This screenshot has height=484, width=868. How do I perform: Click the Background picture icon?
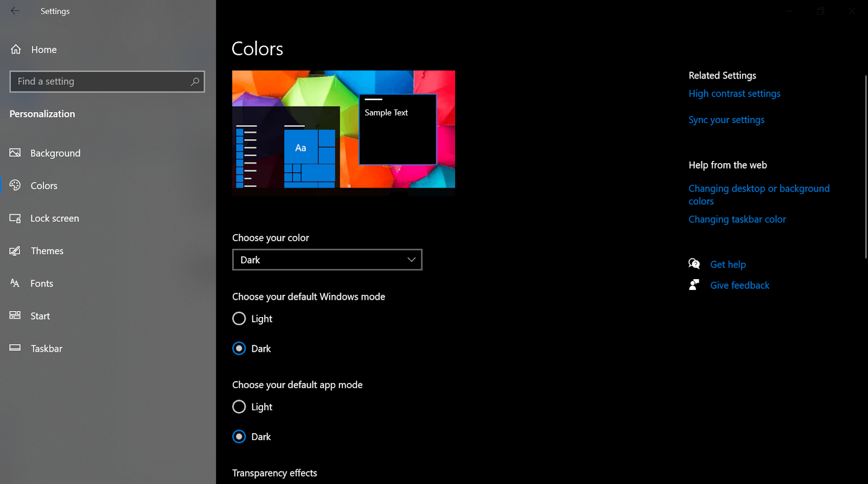point(15,153)
